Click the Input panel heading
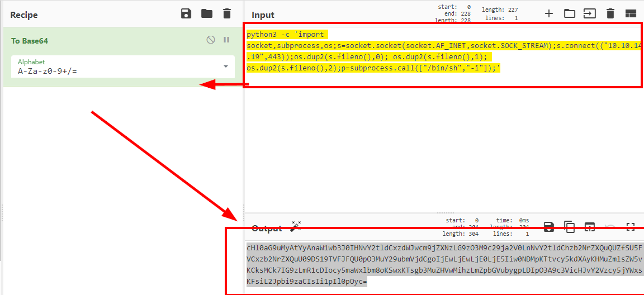Screen dimensions: 644x295 click(263, 15)
